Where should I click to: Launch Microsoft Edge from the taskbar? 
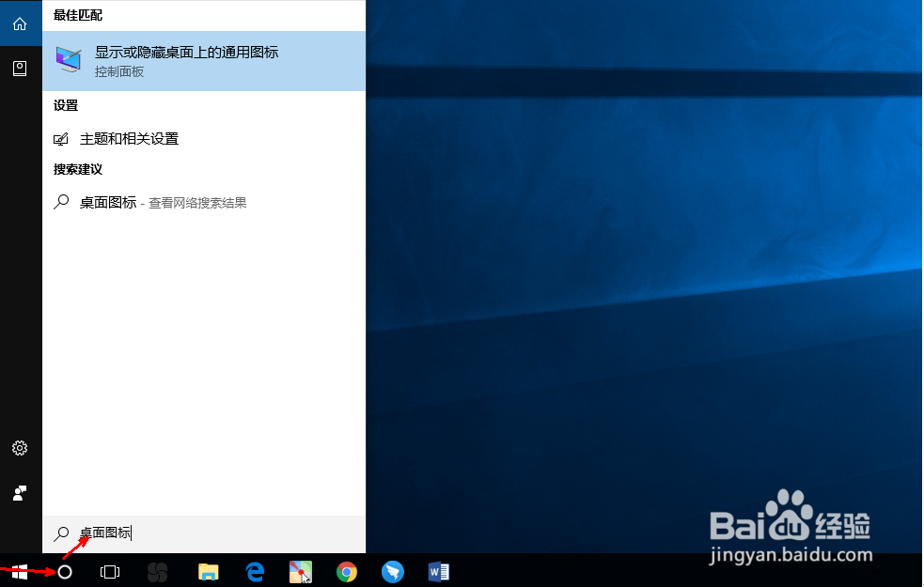tap(255, 572)
